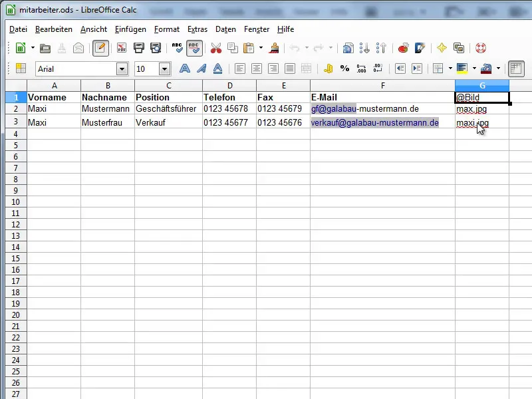The image size is (532, 399).
Task: Toggle Italic formatting
Action: point(201,69)
